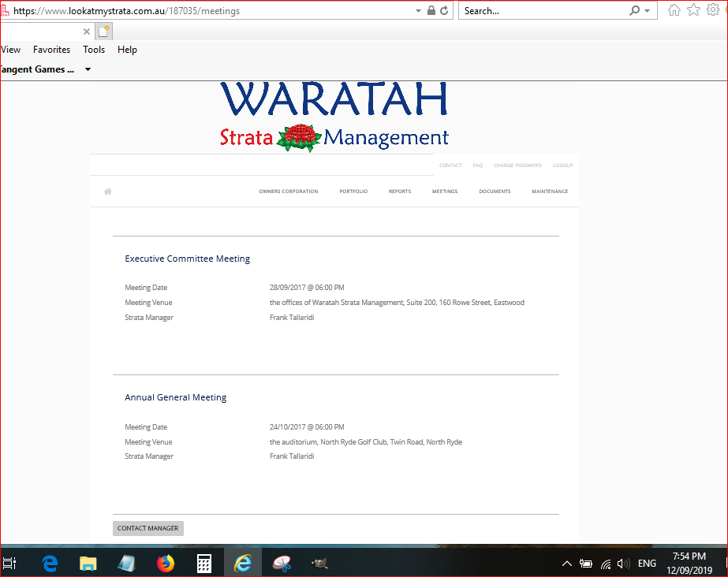
Task: Close the current browser tab
Action: 86,32
